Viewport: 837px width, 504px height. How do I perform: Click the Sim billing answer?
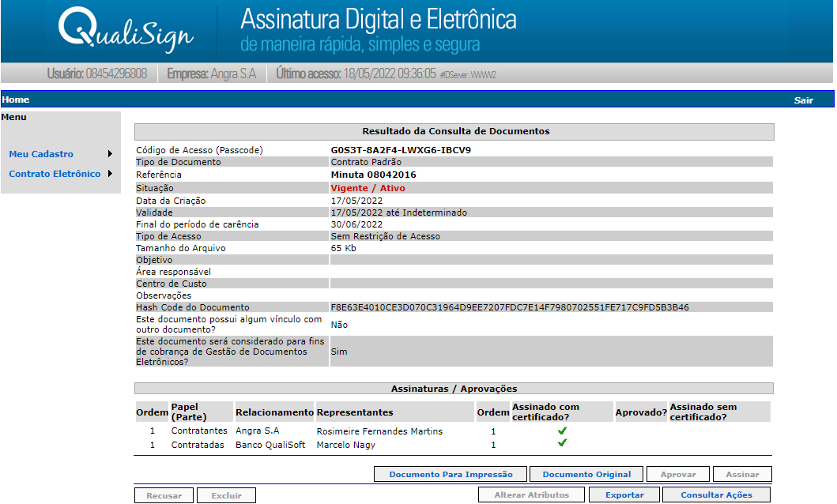[x=339, y=352]
